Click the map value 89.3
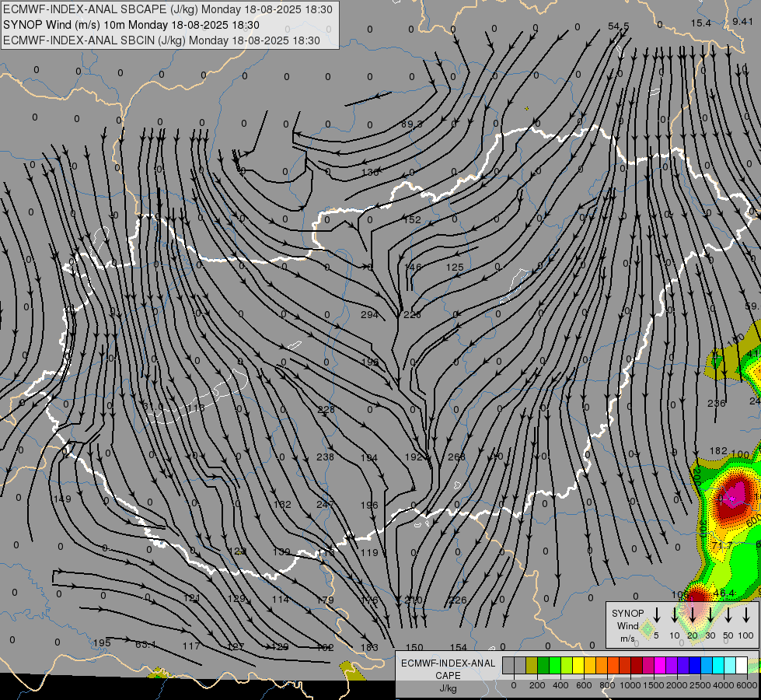Screen dimensions: 761x700 click(411, 124)
